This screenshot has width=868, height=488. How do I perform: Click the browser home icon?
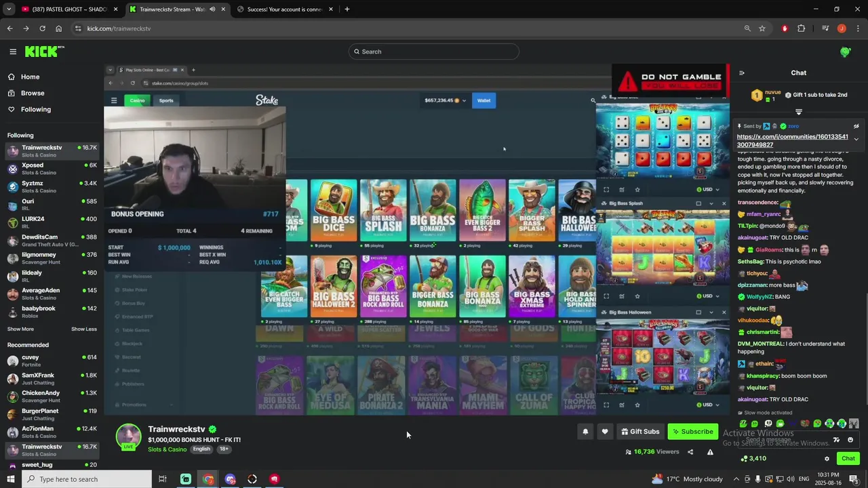58,28
